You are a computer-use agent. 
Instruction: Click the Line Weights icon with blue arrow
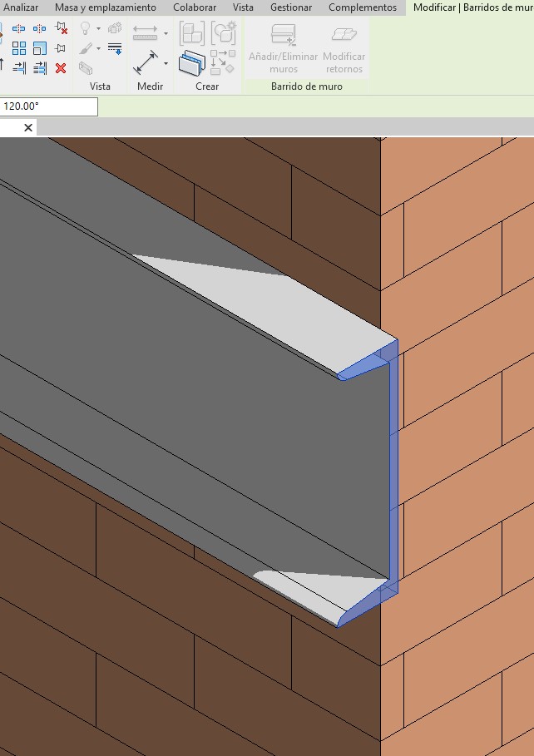click(x=115, y=48)
